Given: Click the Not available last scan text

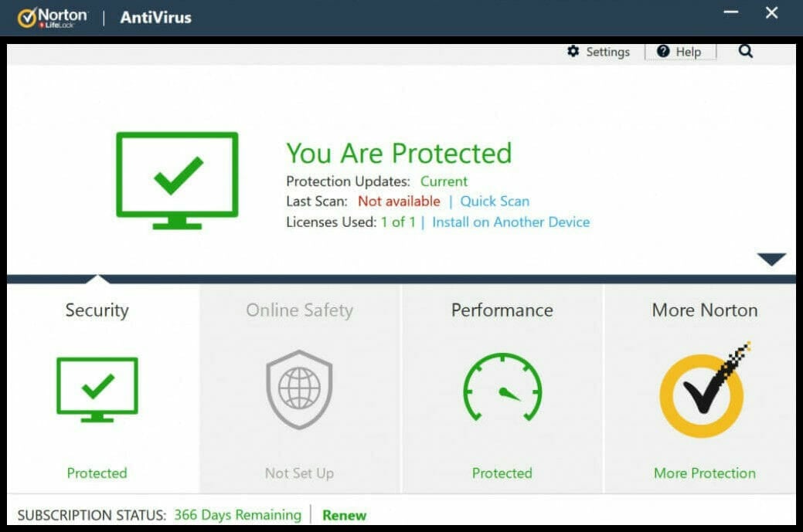Looking at the screenshot, I should (399, 202).
